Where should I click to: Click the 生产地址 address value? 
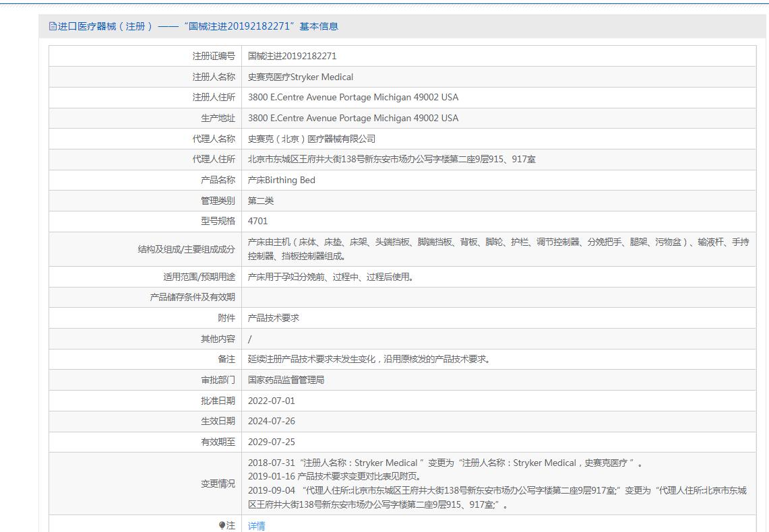[352, 118]
